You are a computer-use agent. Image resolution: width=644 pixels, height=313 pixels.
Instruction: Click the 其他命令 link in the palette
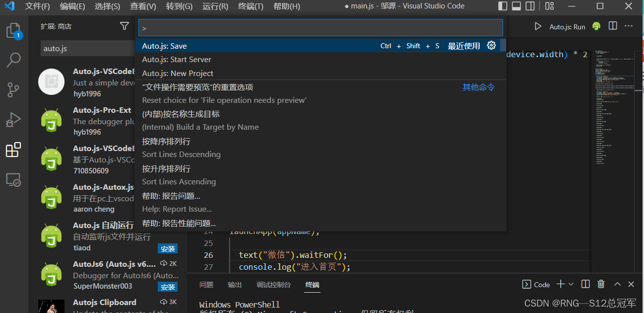[478, 87]
